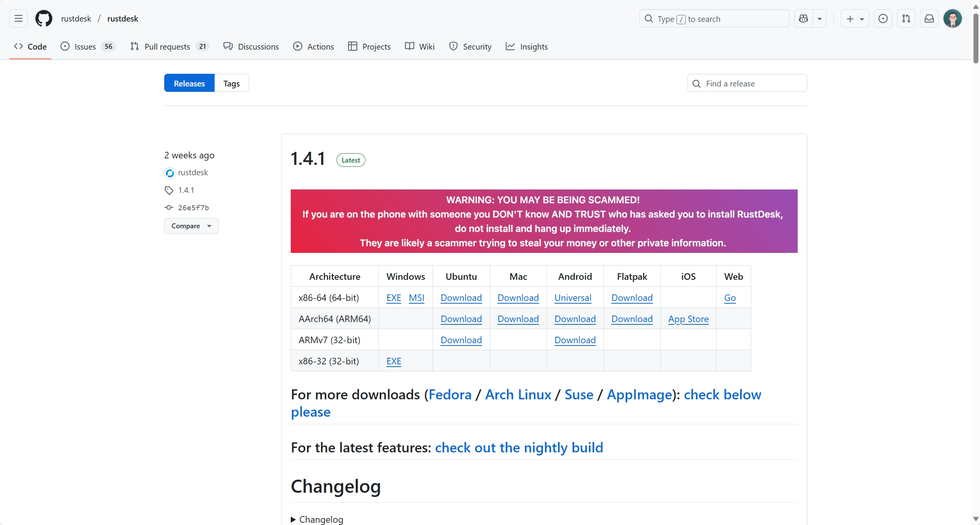Image resolution: width=980 pixels, height=525 pixels.
Task: Switch to the Tags tab
Action: [231, 83]
